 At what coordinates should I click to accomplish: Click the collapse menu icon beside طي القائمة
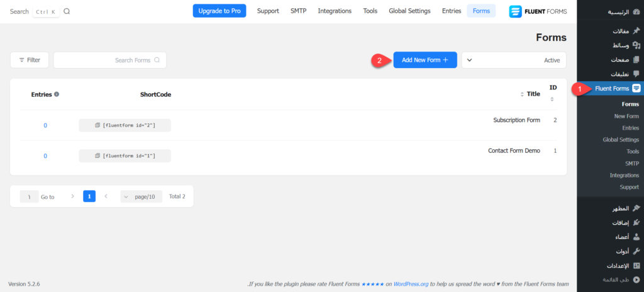click(x=636, y=279)
